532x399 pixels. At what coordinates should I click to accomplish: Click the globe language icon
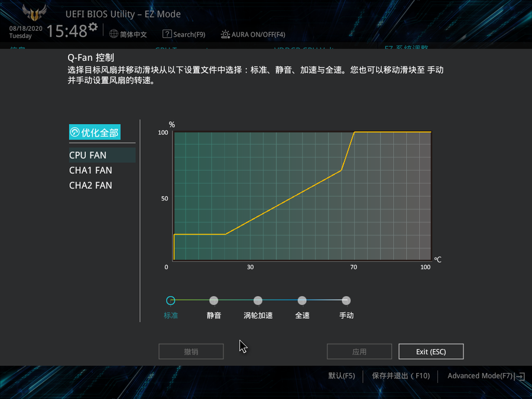114,34
